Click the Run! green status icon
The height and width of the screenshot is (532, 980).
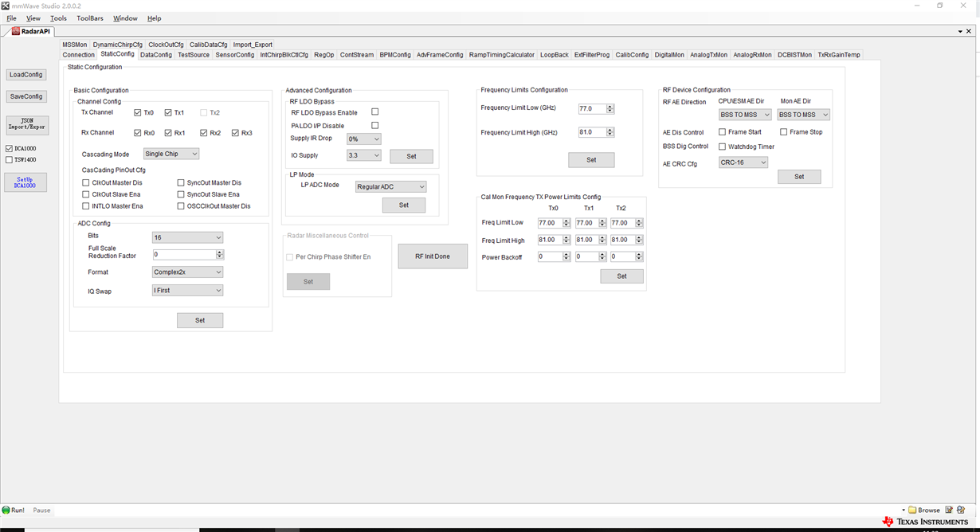6,510
